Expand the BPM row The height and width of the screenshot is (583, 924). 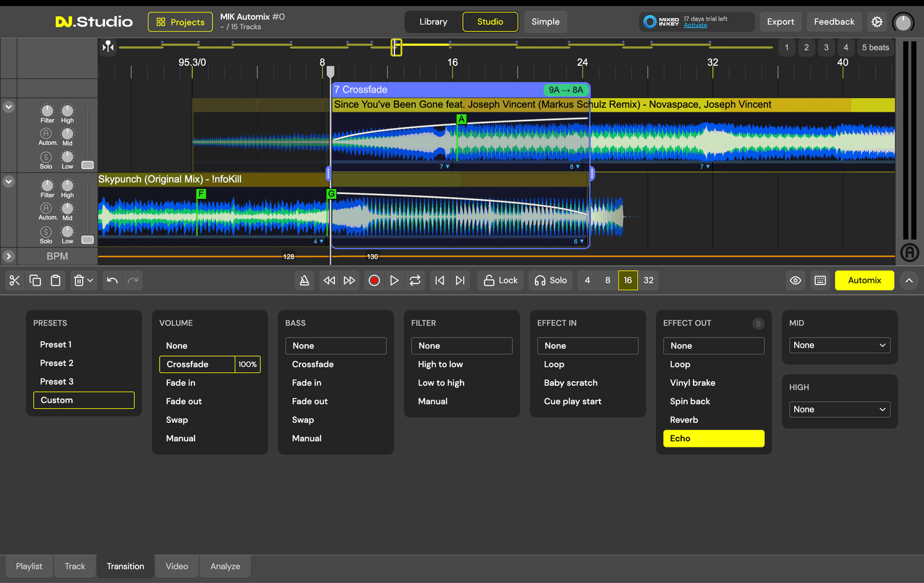[9, 256]
